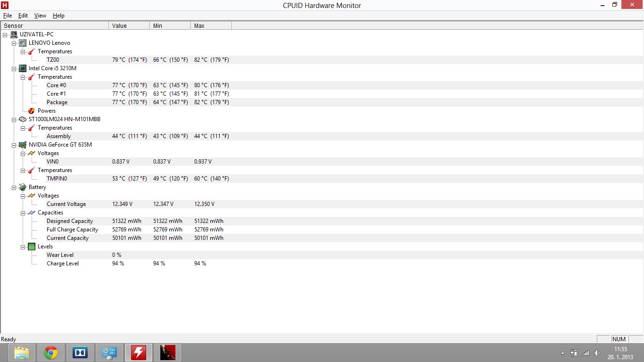
Task: Click the Voltages icon under Battery
Action: coord(32,196)
